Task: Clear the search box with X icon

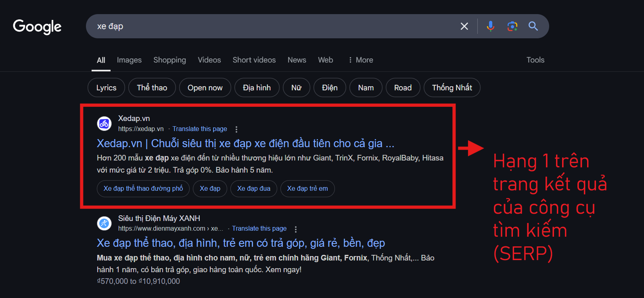Action: tap(464, 26)
